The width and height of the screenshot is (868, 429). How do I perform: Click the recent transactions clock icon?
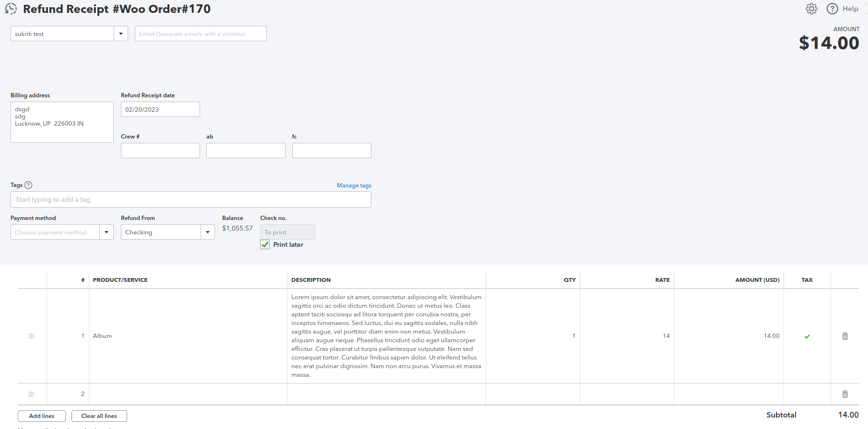tap(11, 9)
